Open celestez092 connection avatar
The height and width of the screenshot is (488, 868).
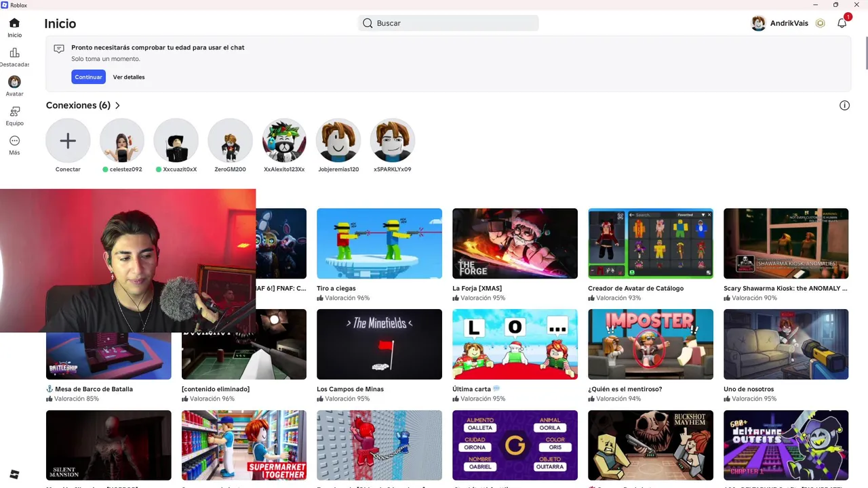tap(122, 140)
